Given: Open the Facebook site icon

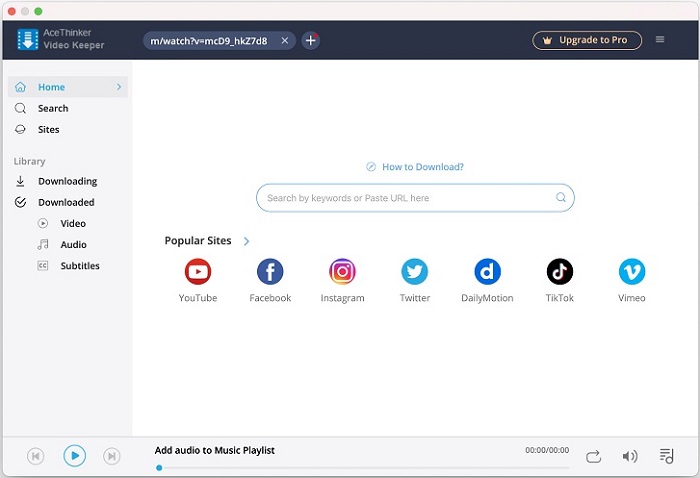Looking at the screenshot, I should coord(270,272).
